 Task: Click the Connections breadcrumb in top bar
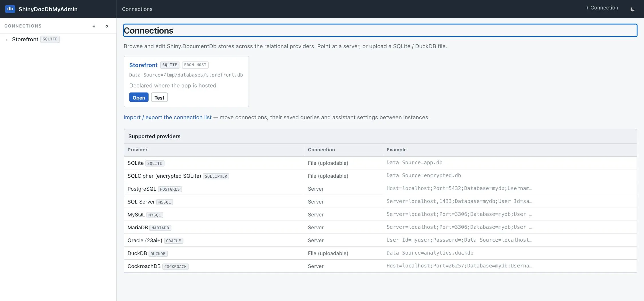(137, 9)
